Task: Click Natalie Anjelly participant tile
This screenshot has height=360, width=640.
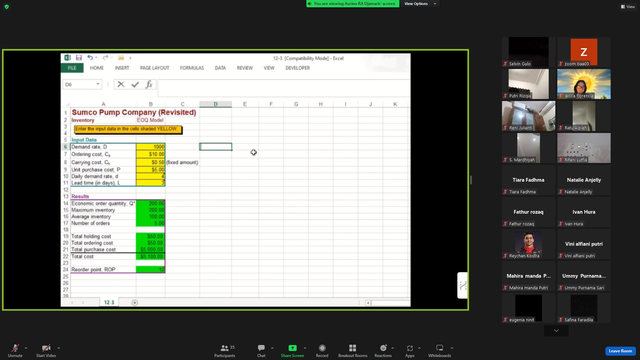Action: (584, 180)
